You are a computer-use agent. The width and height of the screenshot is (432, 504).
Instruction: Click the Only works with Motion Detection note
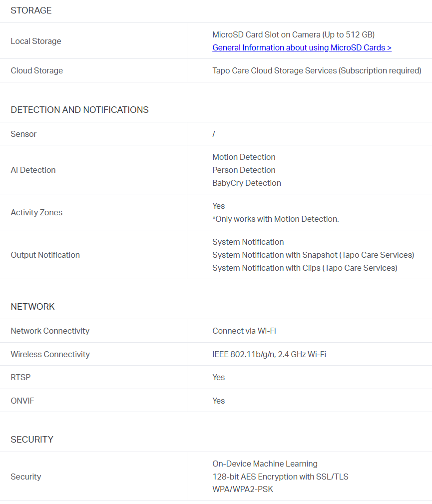point(276,219)
